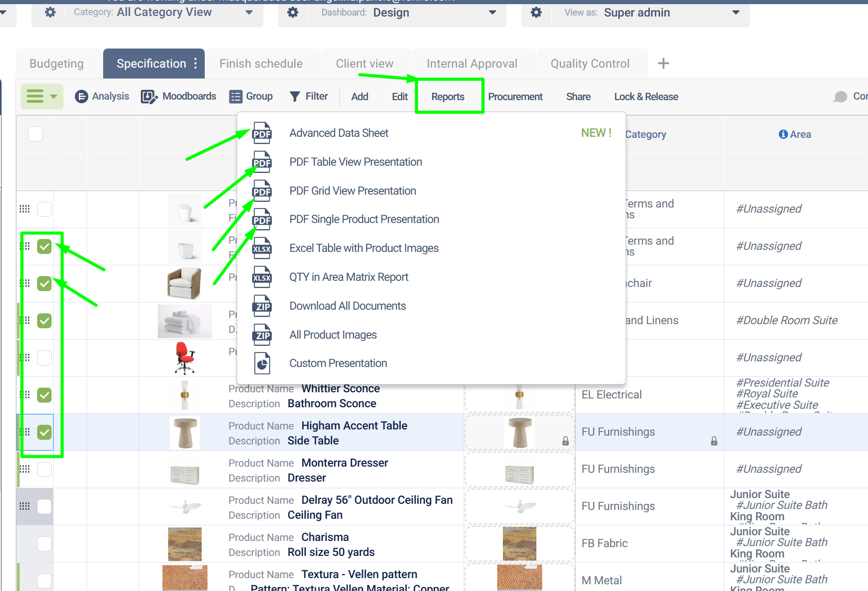868x591 pixels.
Task: Download All Documents as ZIP
Action: click(x=347, y=306)
